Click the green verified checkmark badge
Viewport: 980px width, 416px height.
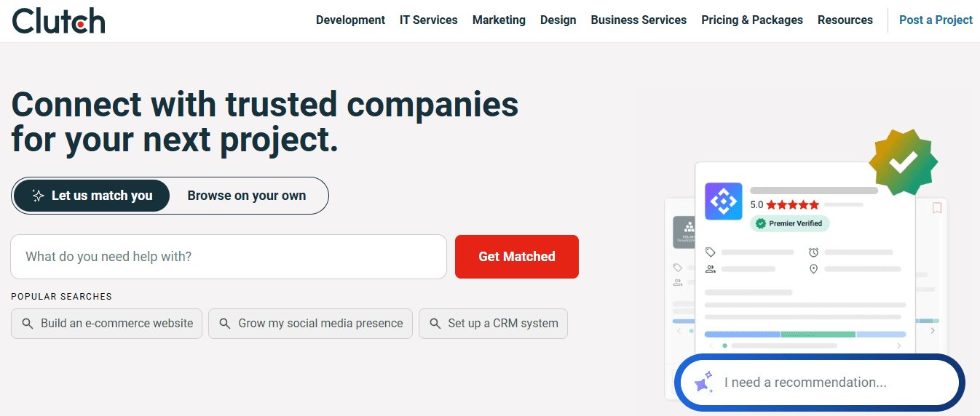904,163
